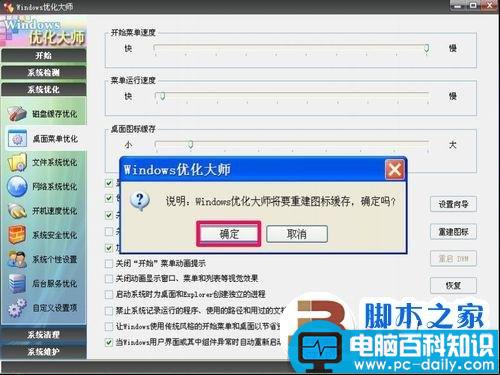Close the Windows优化大师 confirmation dialog
This screenshot has height=375, width=500.
click(395, 170)
